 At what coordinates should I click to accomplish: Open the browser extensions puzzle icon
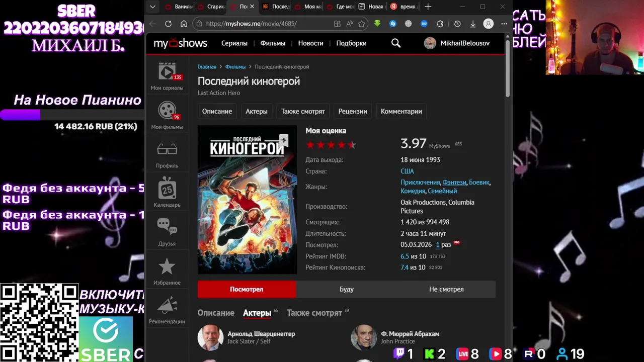click(x=440, y=24)
